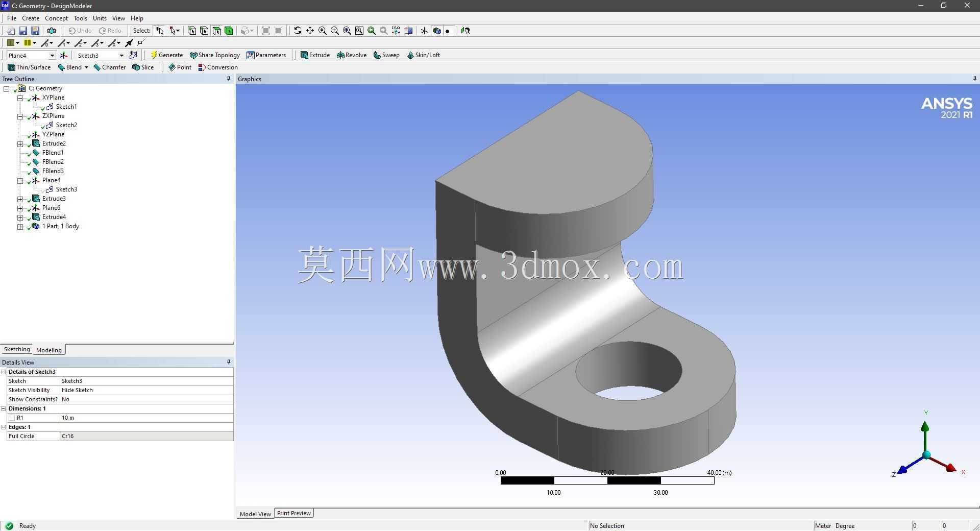Select the faces selection filter icon
Viewport: 980px width, 531px height.
click(x=216, y=31)
